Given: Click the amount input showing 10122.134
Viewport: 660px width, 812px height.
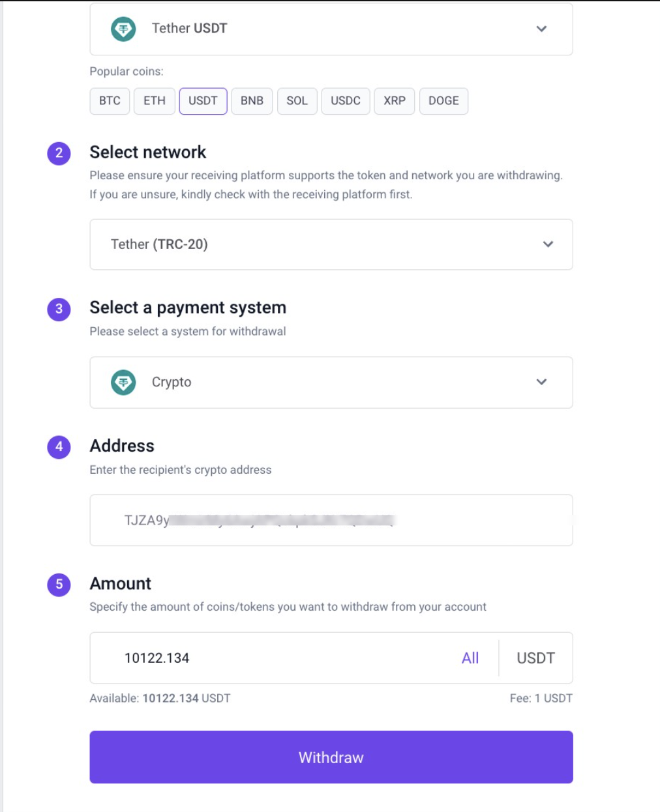Looking at the screenshot, I should coord(274,658).
